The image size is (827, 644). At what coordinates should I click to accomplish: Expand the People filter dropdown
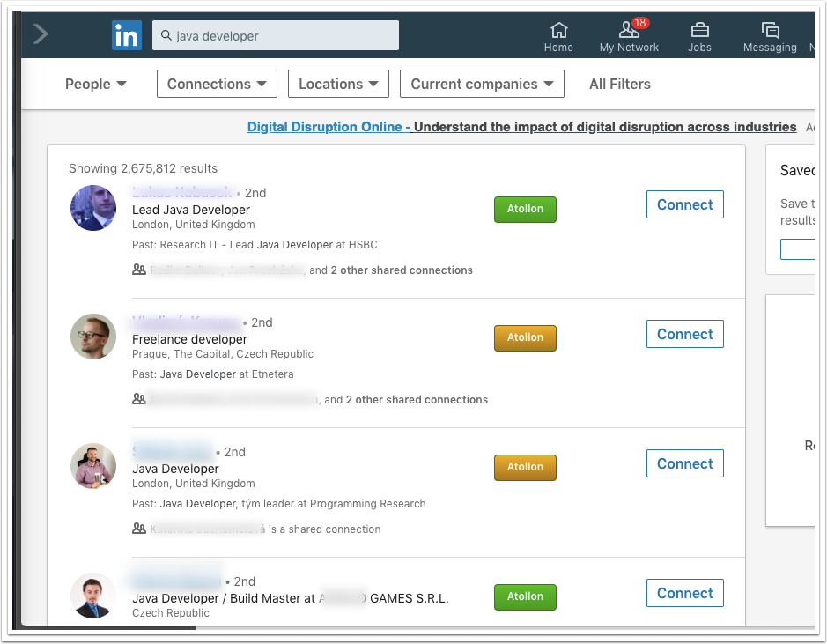click(96, 85)
